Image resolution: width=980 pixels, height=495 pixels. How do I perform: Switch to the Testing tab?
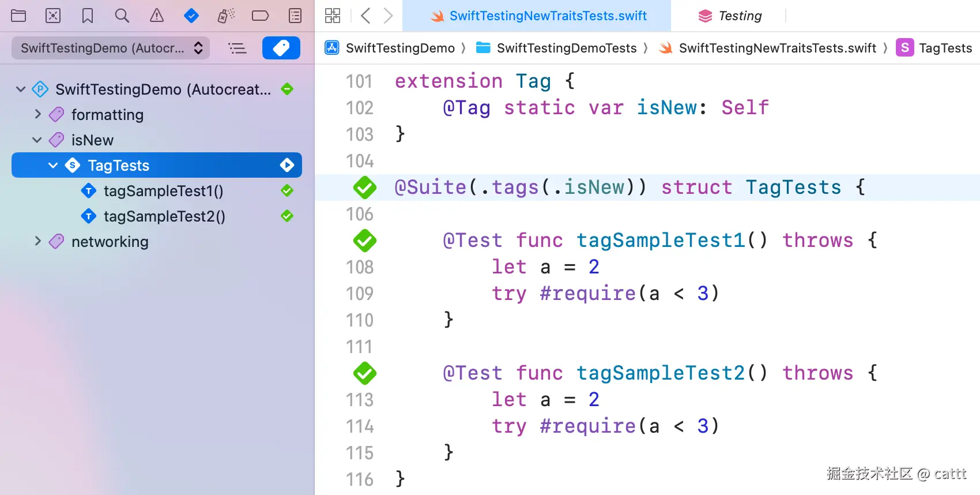pyautogui.click(x=730, y=16)
